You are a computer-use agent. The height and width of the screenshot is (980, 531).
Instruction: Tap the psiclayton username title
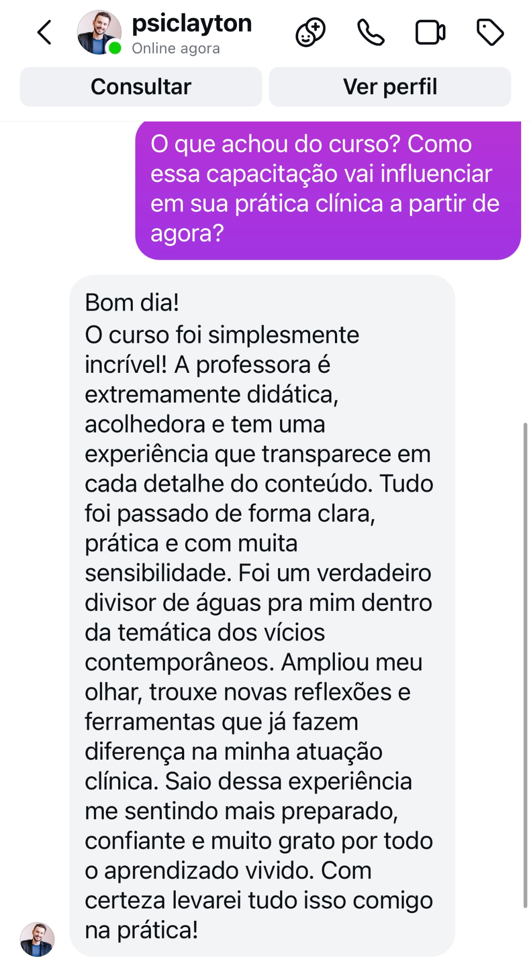tap(192, 24)
